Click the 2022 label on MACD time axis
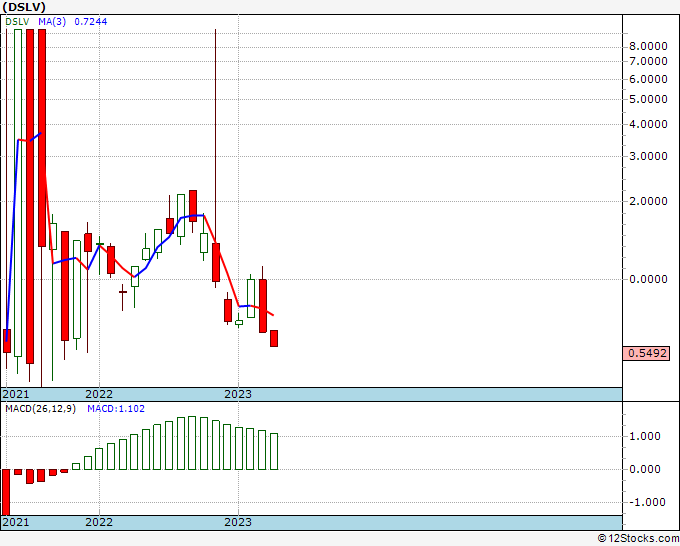Screen dimensions: 680x546 [99, 522]
